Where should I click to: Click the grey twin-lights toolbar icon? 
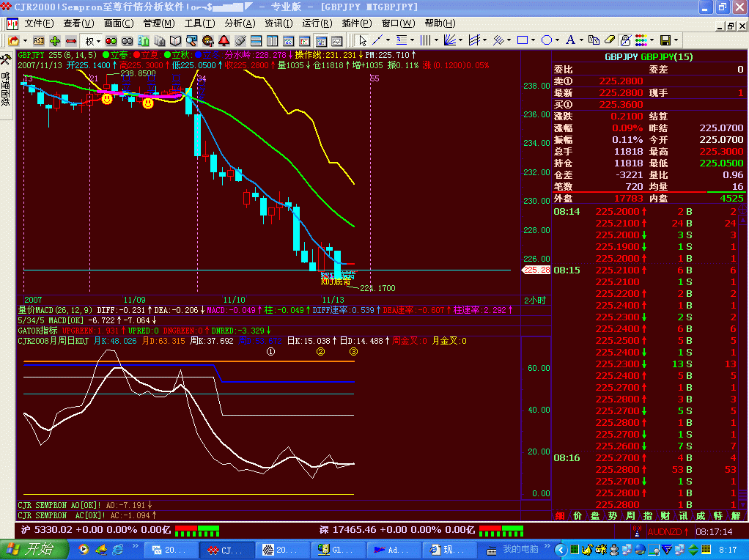(x=127, y=41)
